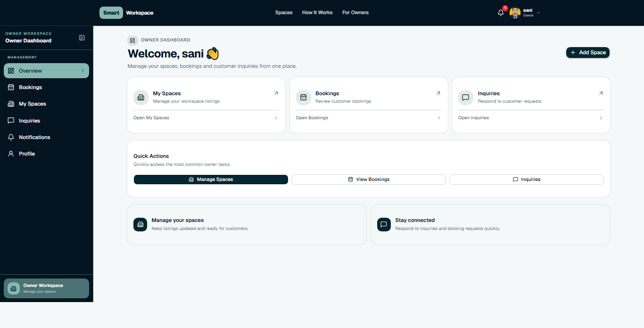Click the chevron on the Overview item
Screen dimensions: 644x328
(83, 71)
